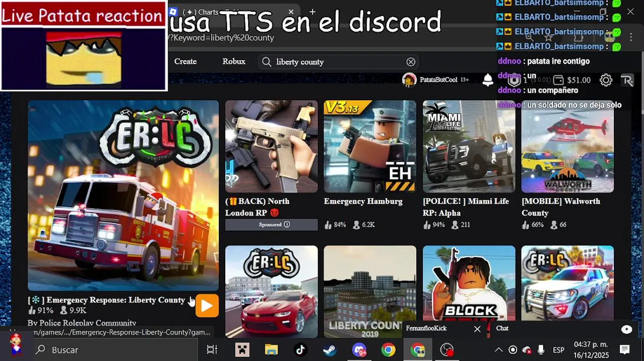Open the Chrome extensions puzzle icon
The image size is (644, 361).
pyautogui.click(x=578, y=38)
